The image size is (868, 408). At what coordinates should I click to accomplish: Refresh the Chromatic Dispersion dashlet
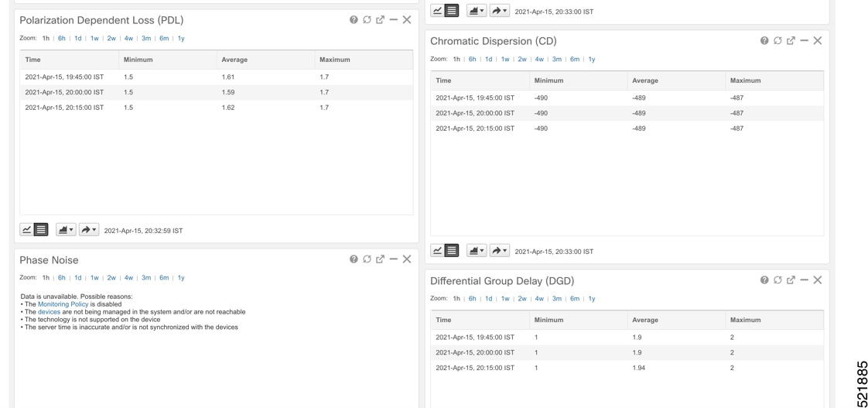click(777, 40)
